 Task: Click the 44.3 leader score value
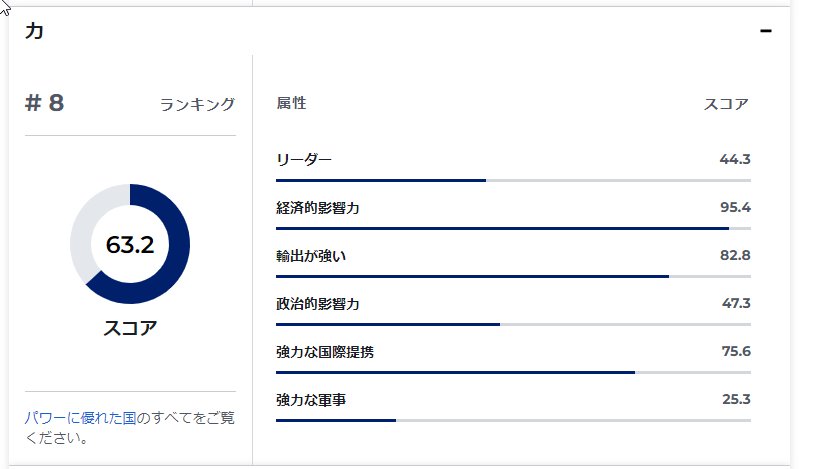(734, 160)
